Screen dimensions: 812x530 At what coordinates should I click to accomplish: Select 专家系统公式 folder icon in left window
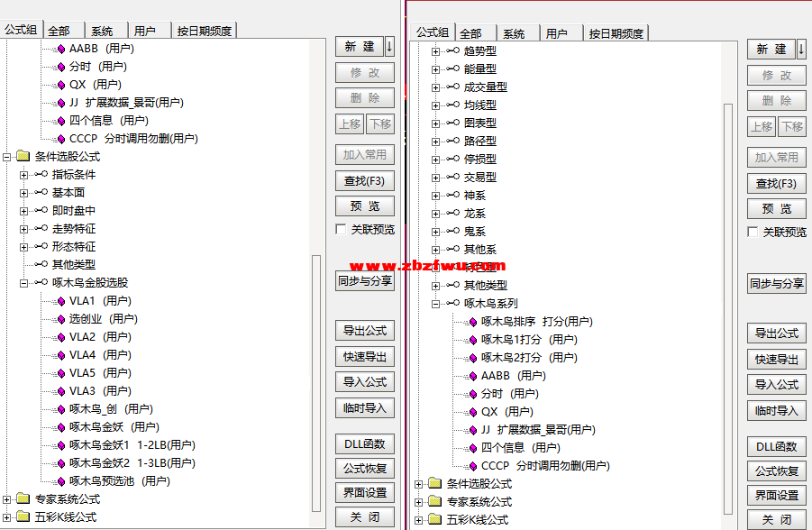(23, 498)
